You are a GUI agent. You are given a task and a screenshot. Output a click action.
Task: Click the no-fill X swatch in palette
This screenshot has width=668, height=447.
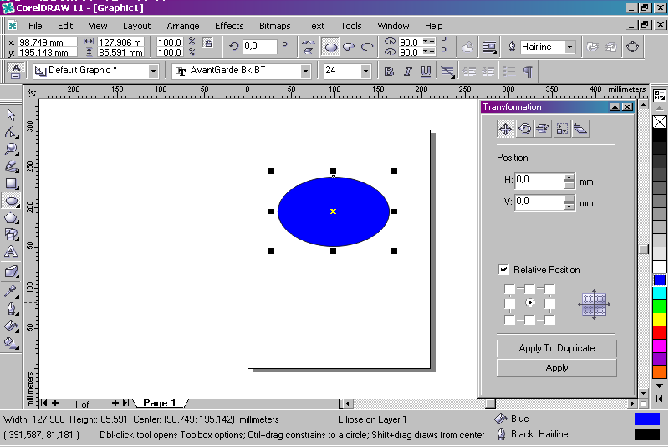[659, 122]
